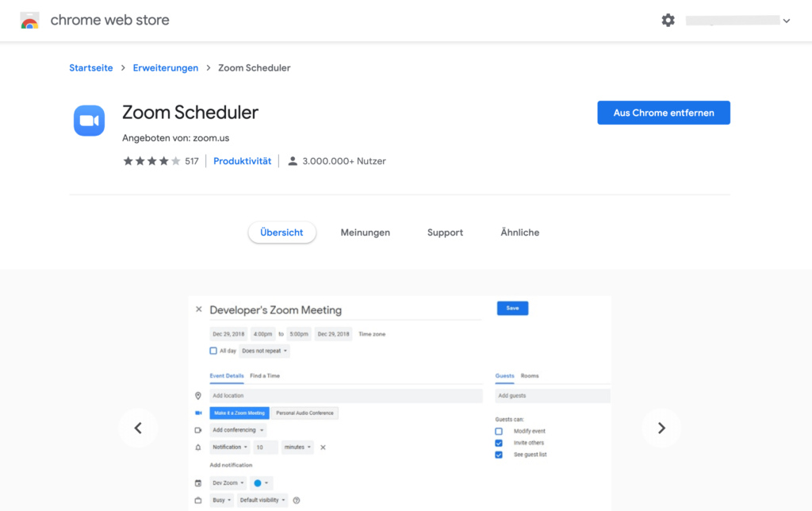The width and height of the screenshot is (812, 511).
Task: Open the Dev Zoom calendar dropdown
Action: point(228,483)
